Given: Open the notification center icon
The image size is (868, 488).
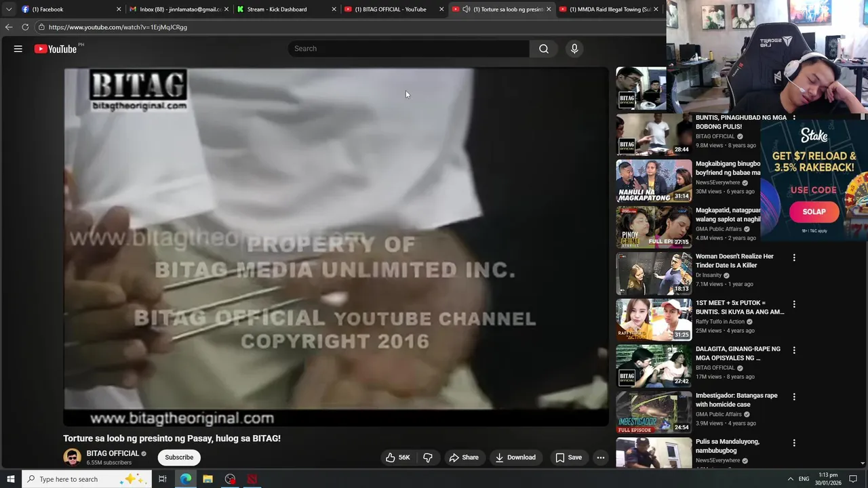Looking at the screenshot, I should point(853,479).
